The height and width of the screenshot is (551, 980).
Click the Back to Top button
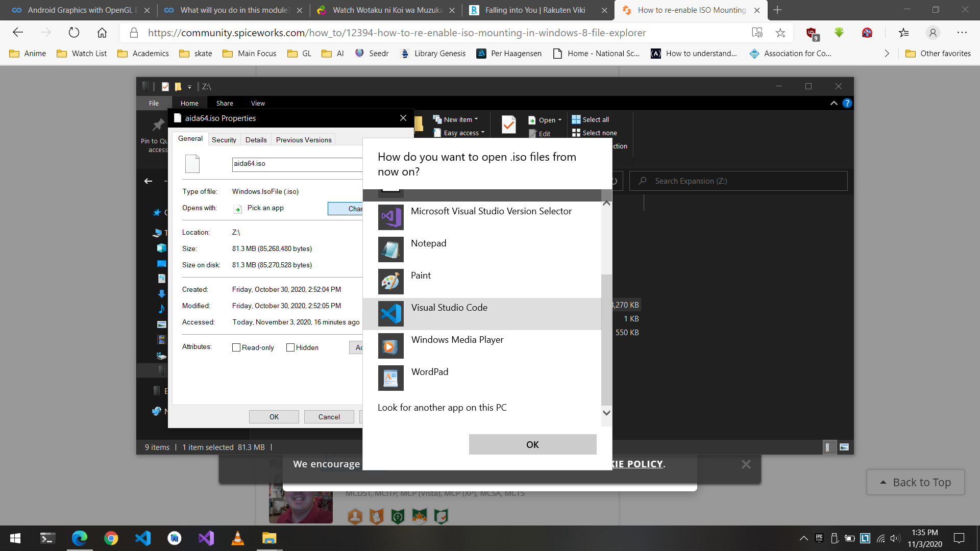(916, 482)
